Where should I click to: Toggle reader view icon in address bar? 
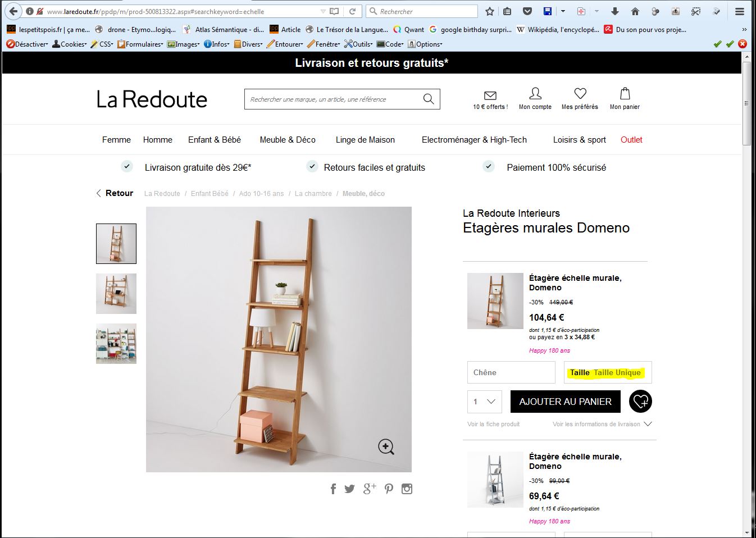pos(334,11)
